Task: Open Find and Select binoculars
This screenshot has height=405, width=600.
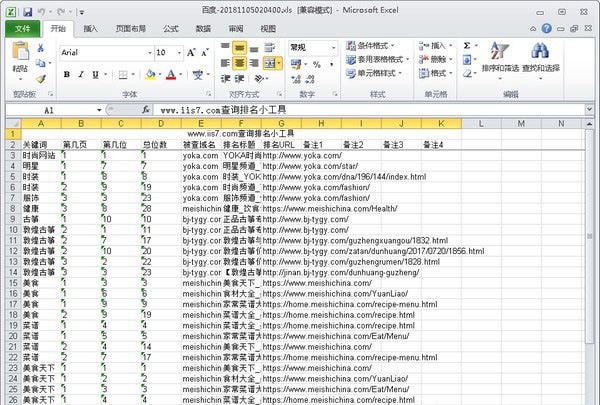Action: point(540,59)
